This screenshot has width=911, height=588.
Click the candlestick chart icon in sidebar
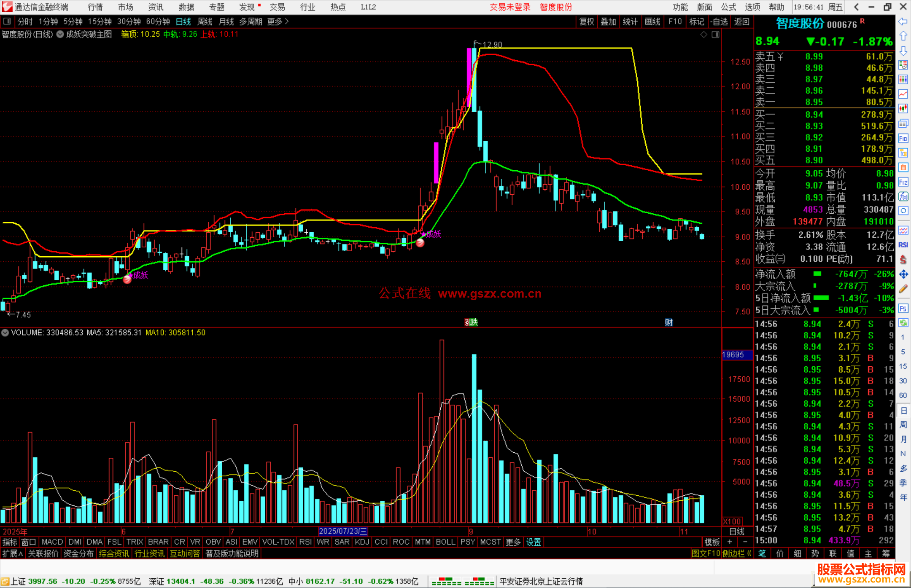(903, 109)
